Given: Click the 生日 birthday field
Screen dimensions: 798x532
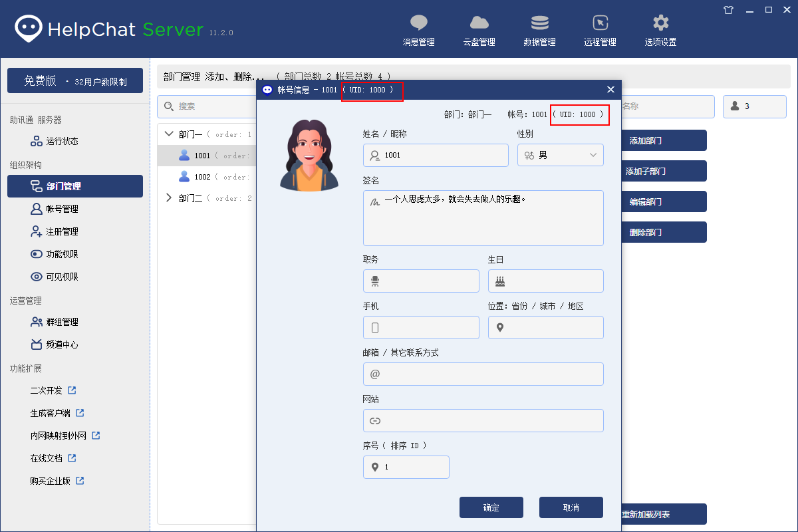Looking at the screenshot, I should pos(546,281).
